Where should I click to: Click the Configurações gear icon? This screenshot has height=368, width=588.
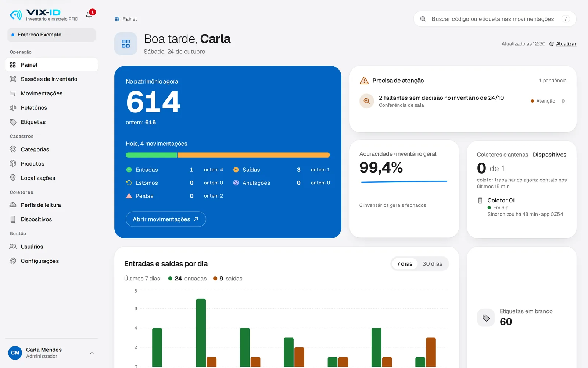(x=13, y=261)
